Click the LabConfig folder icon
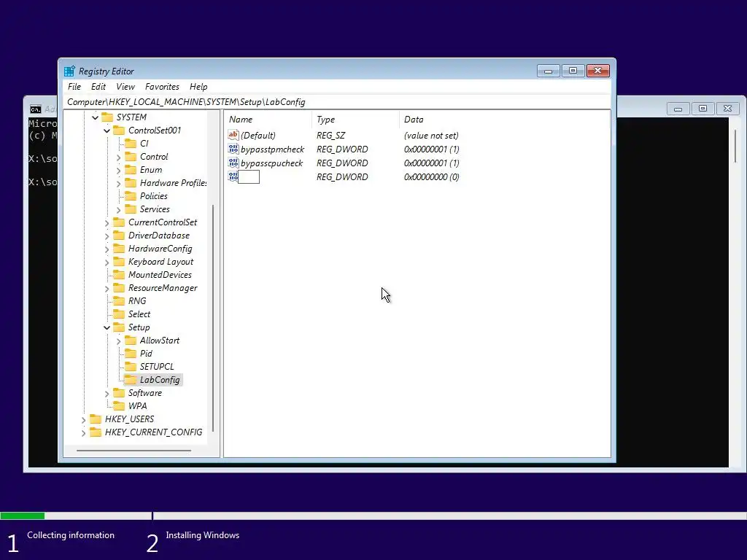The height and width of the screenshot is (560, 747). 131,379
